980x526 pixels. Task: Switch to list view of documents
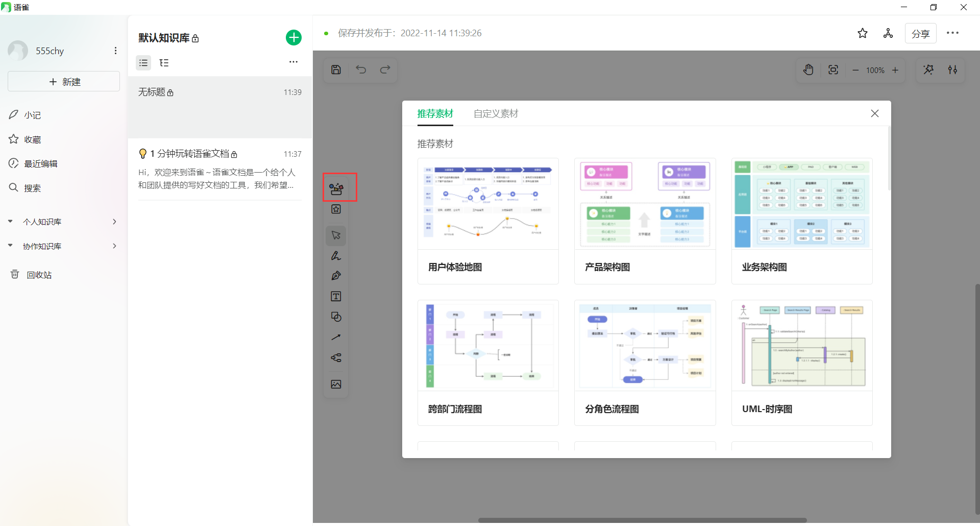coord(143,63)
